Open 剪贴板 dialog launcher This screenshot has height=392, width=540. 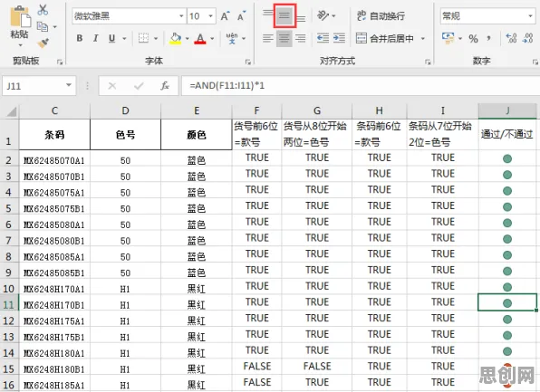coord(60,62)
